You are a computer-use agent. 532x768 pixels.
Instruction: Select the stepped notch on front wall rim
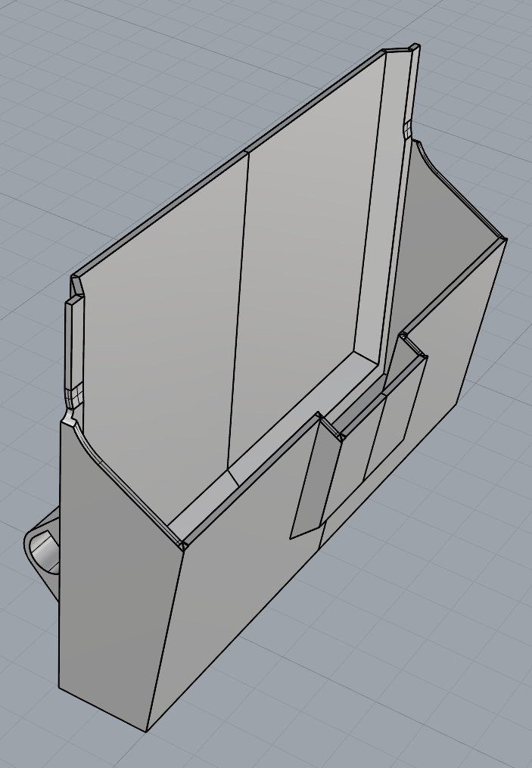pyautogui.click(x=413, y=347)
